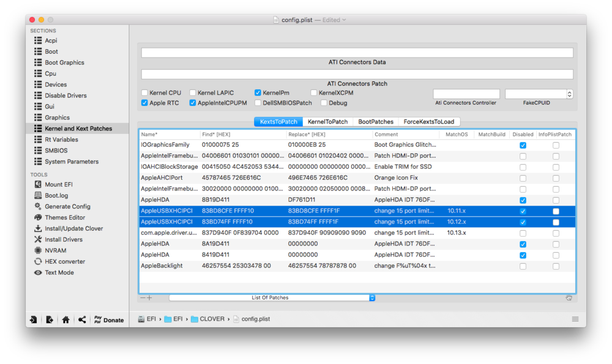Click the share icon in bottom toolbar
Viewport: 612px width, 364px height.
82,319
